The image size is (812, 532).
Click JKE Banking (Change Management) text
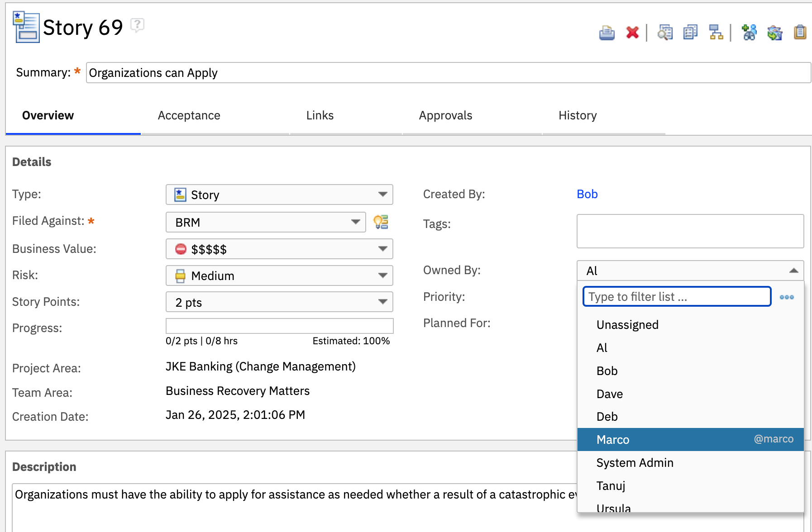pos(260,366)
